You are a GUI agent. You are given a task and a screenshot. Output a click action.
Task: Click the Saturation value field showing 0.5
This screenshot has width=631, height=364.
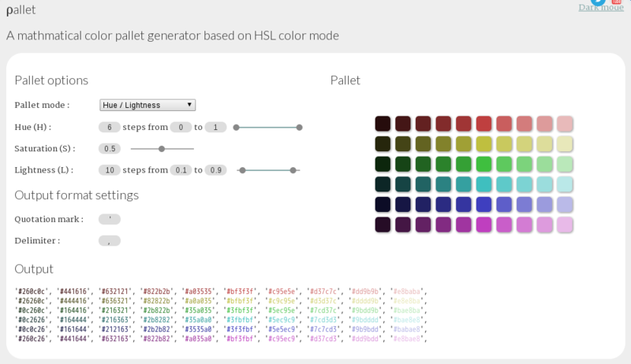click(x=110, y=148)
